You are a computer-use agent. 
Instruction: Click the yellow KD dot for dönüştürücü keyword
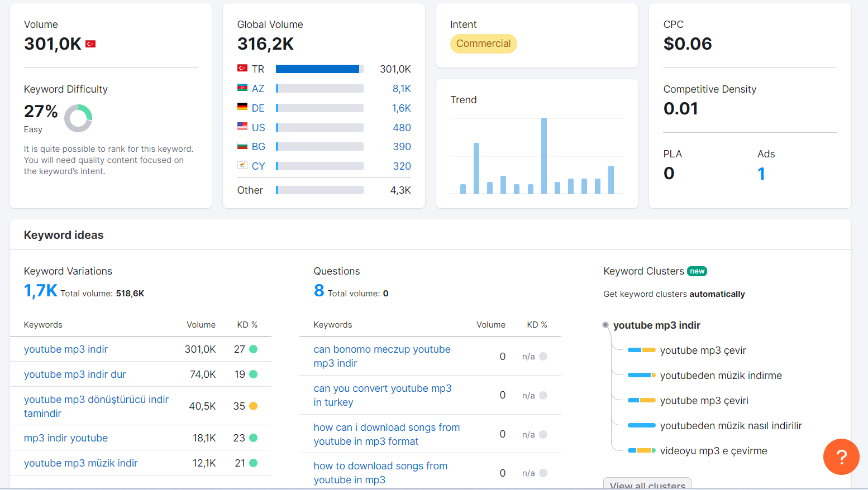tap(253, 406)
